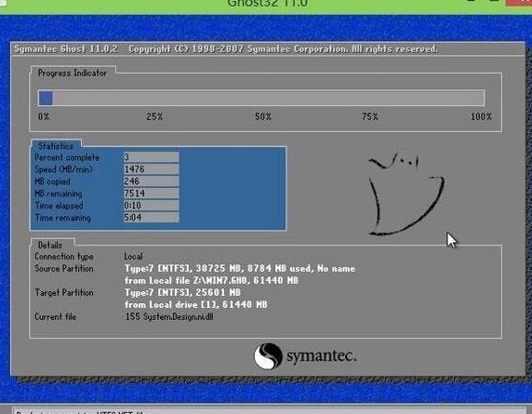This screenshot has width=532, height=414.
Task: Select the MB copied value 246
Action: pyautogui.click(x=151, y=181)
